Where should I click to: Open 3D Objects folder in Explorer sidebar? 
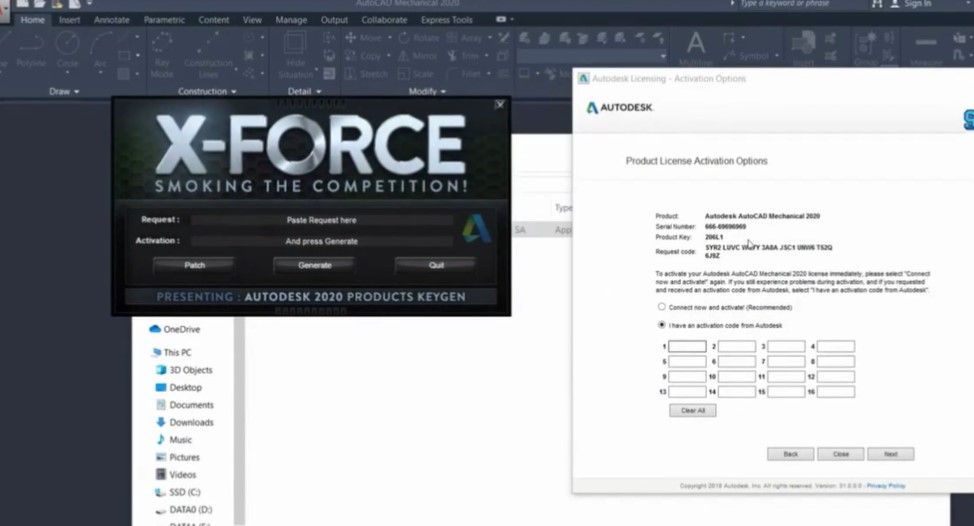pyautogui.click(x=184, y=370)
